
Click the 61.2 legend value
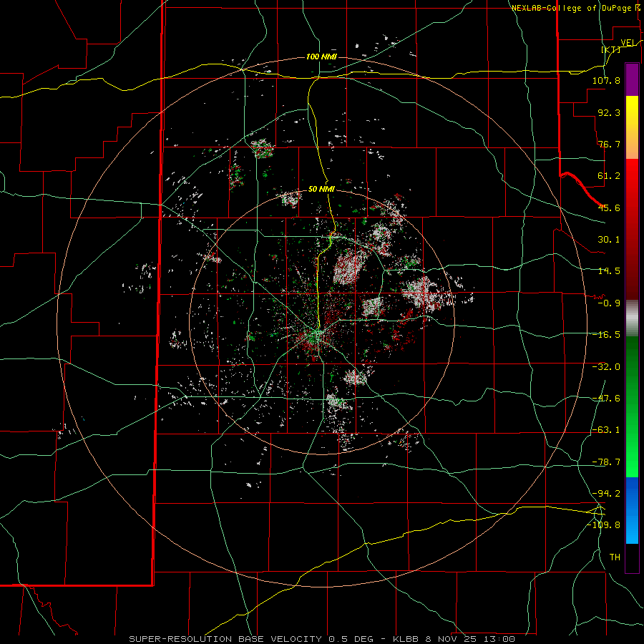tap(609, 176)
